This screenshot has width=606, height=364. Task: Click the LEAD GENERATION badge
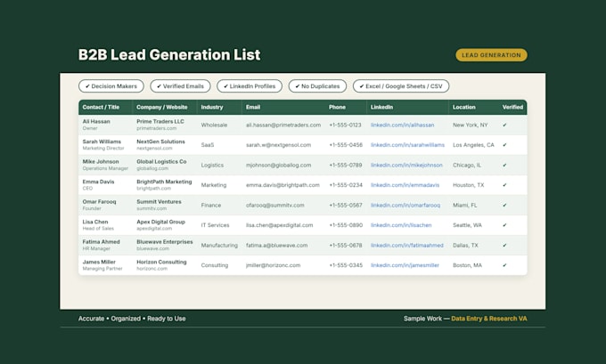click(x=491, y=55)
